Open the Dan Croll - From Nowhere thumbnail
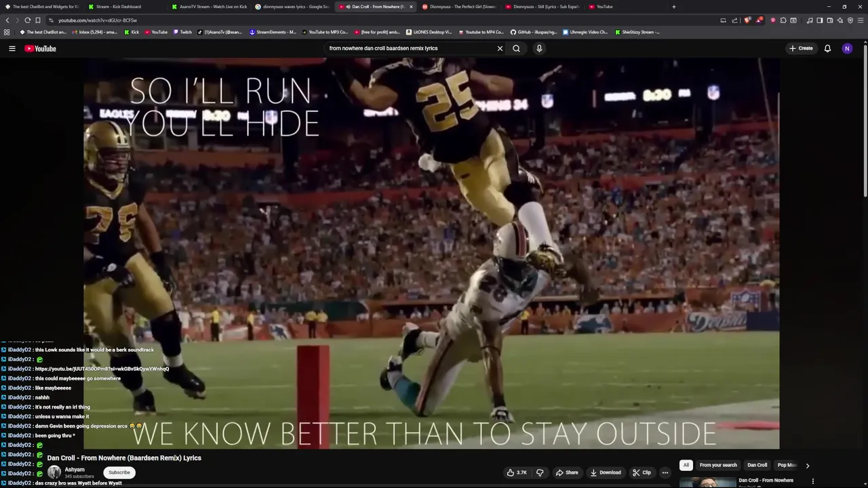The width and height of the screenshot is (868, 488). 707,483
